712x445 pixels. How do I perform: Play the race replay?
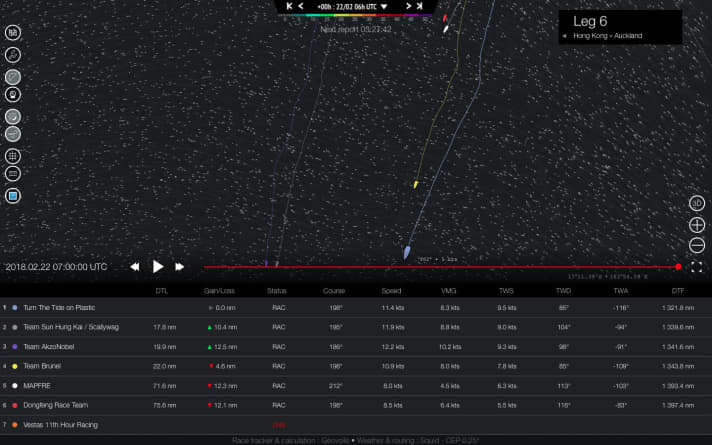[158, 267]
